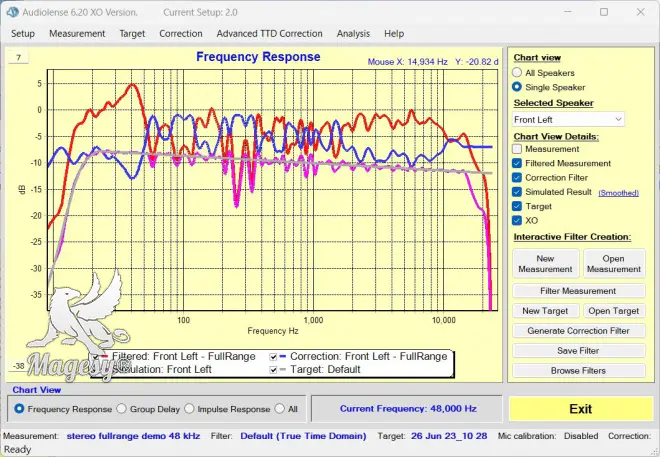Click the target name 26 Jun 23_10 28
The image size is (660, 457).
[449, 436]
